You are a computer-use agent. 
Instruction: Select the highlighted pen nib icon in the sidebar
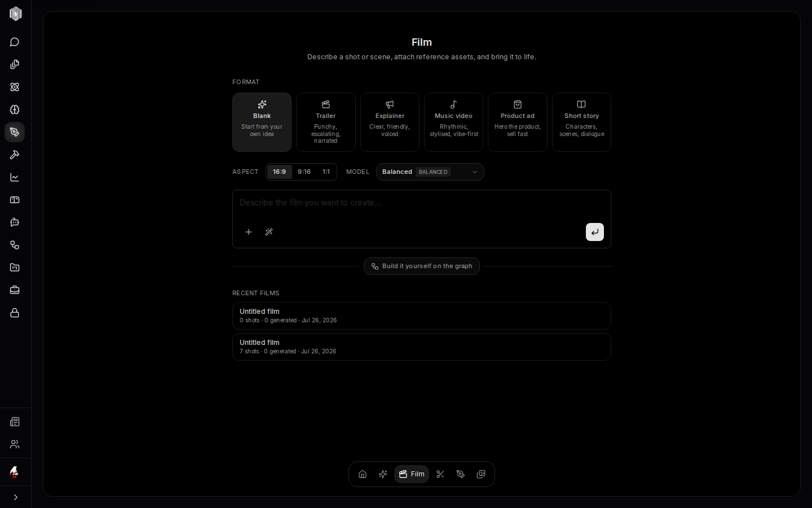pyautogui.click(x=15, y=133)
